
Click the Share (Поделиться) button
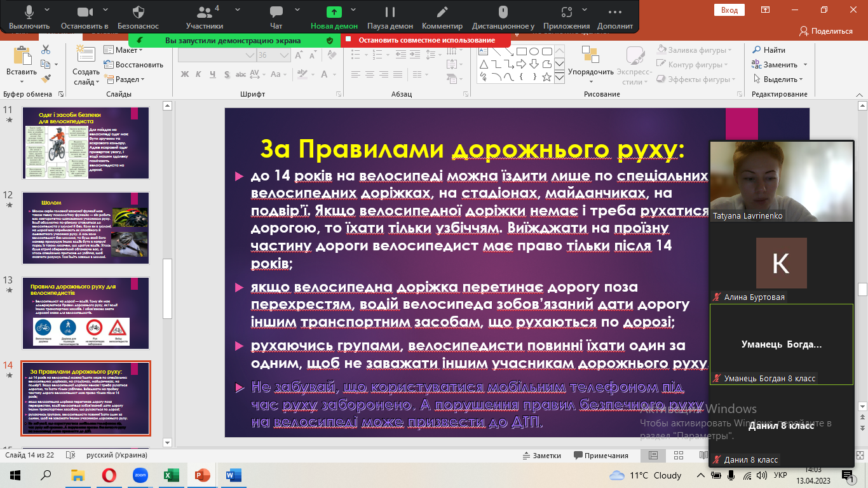click(x=826, y=31)
